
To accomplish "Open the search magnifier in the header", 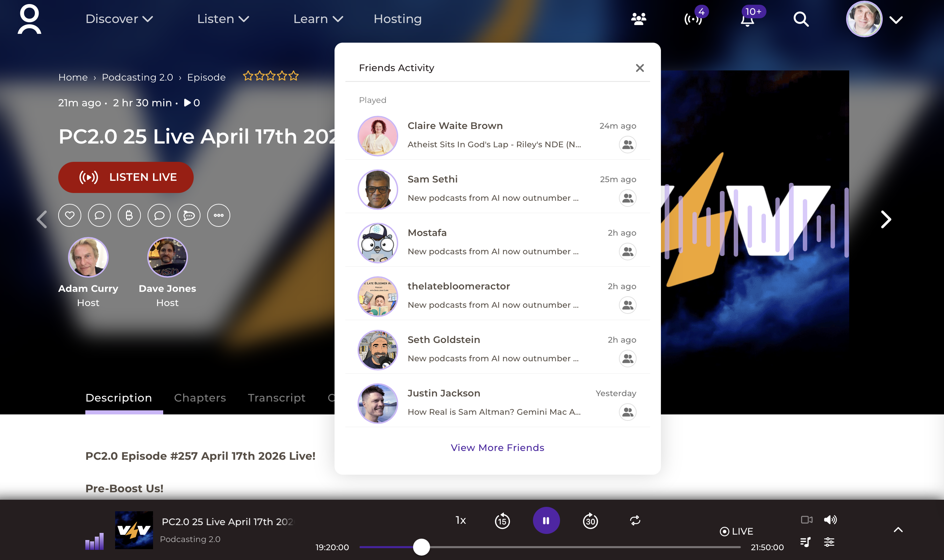I will pos(801,19).
